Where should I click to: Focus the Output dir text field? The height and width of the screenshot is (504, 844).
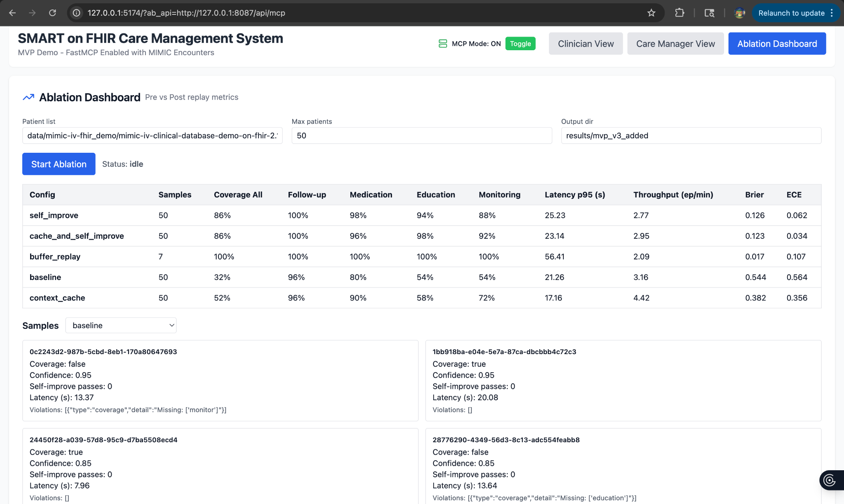click(691, 135)
